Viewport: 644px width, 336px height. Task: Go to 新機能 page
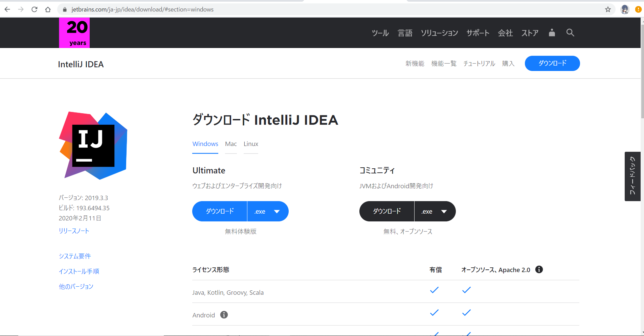click(415, 64)
